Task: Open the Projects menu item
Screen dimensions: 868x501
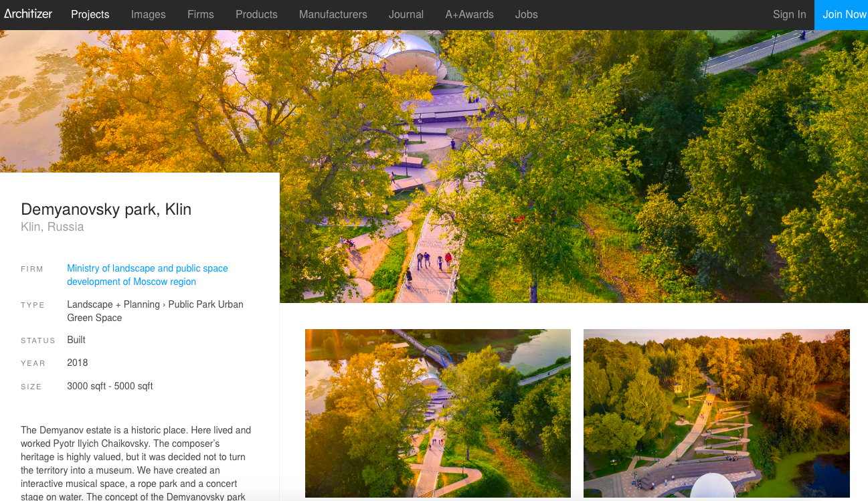Action: pyautogui.click(x=90, y=14)
